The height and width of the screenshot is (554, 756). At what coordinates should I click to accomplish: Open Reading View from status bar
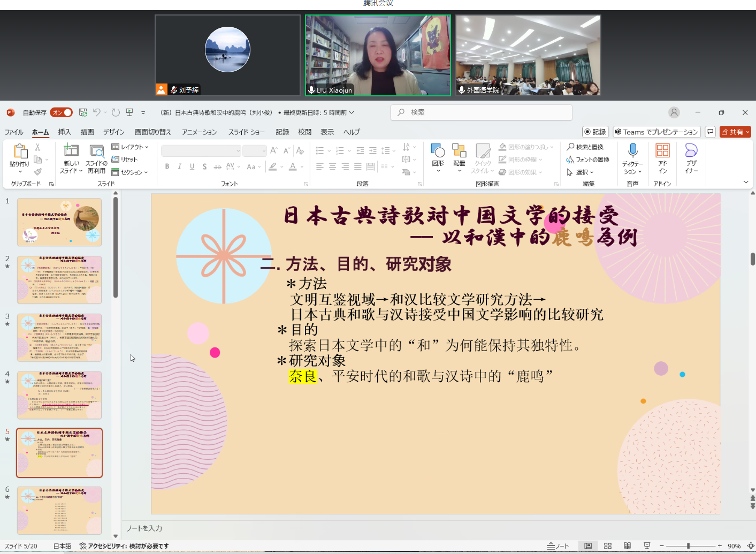[627, 546]
